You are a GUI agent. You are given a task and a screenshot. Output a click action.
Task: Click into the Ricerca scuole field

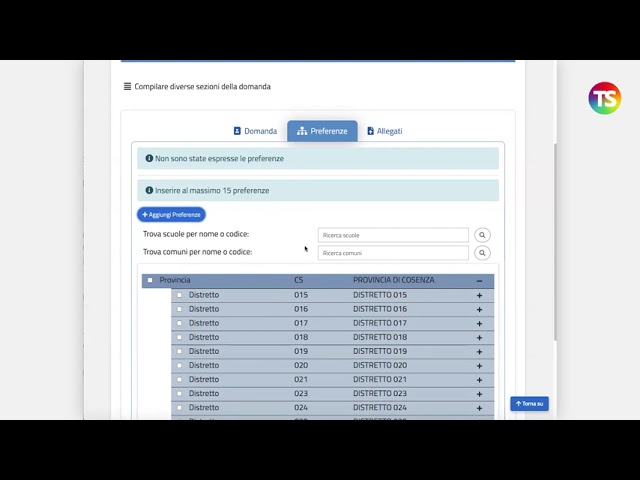click(x=393, y=235)
